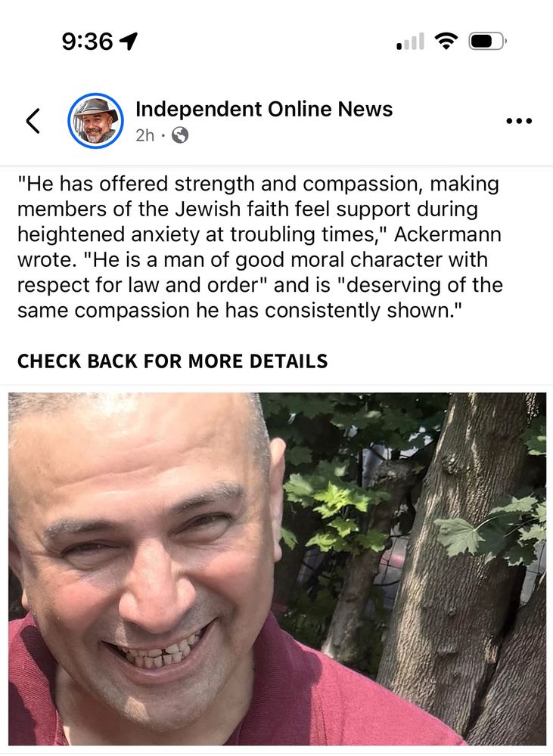
Task: Tap the 9:36 clock in the status bar
Action: pyautogui.click(x=87, y=42)
